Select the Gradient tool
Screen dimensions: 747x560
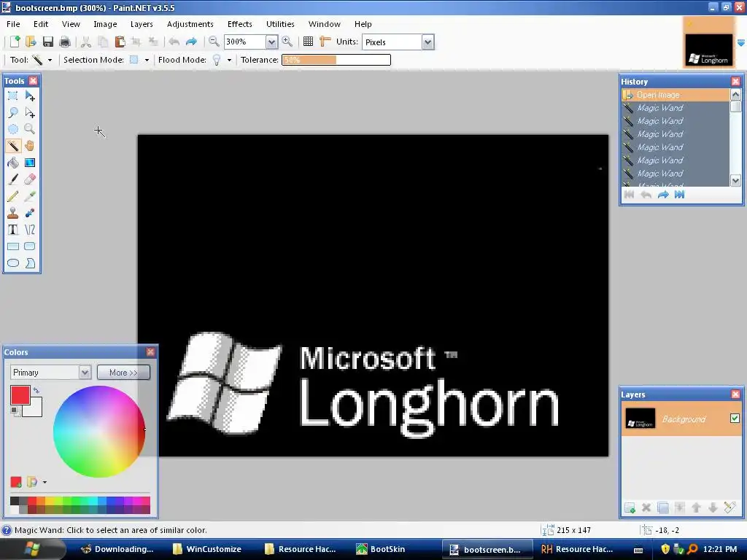29,163
